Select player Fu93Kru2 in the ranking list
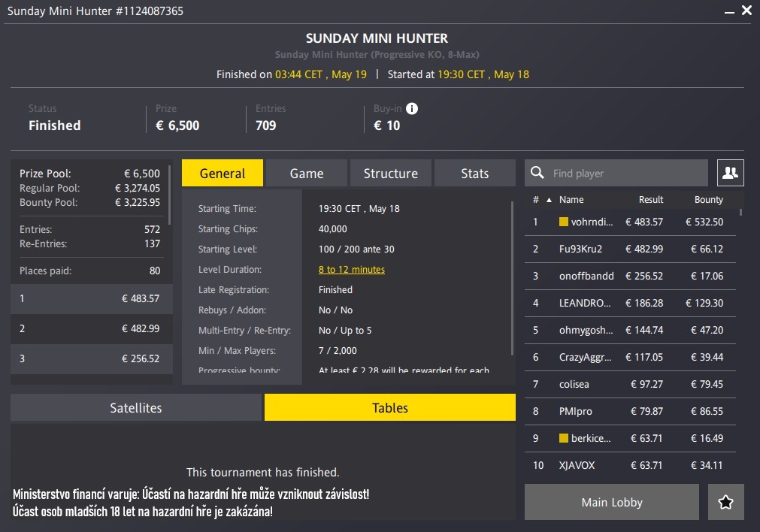The width and height of the screenshot is (760, 532). (580, 249)
